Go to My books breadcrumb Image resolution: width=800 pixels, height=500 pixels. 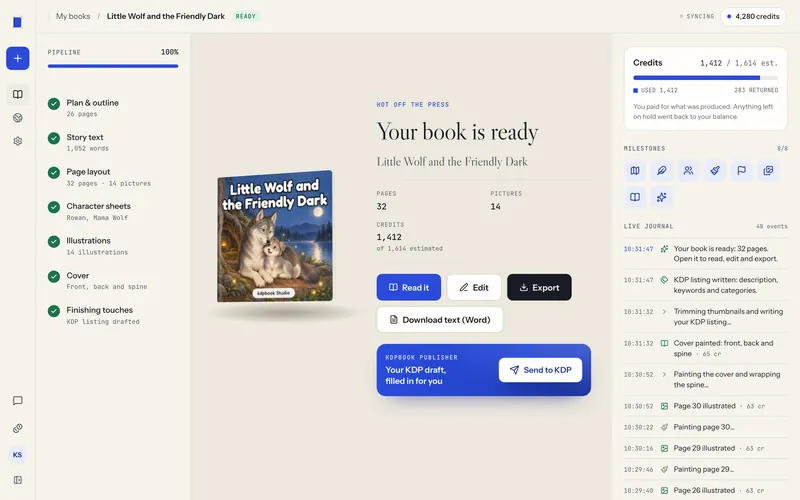[x=73, y=16]
